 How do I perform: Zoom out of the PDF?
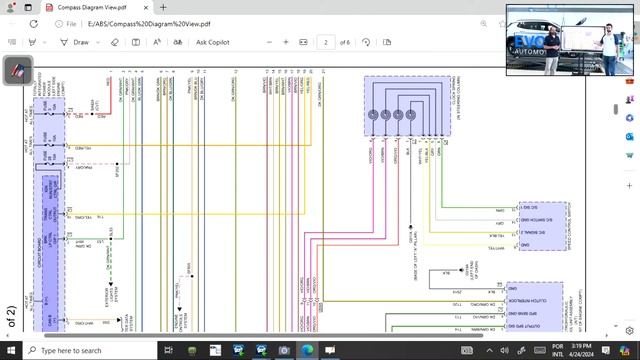269,42
